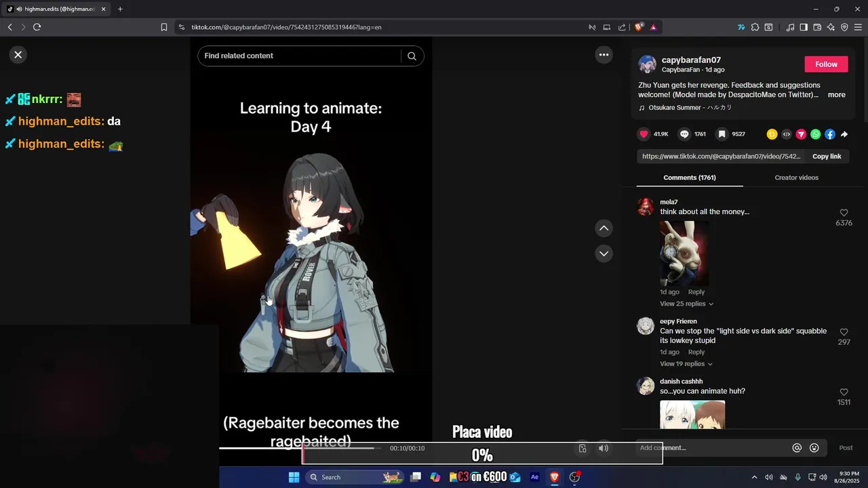Click the Find related content search field
This screenshot has height=488, width=868.
pyautogui.click(x=302, y=56)
